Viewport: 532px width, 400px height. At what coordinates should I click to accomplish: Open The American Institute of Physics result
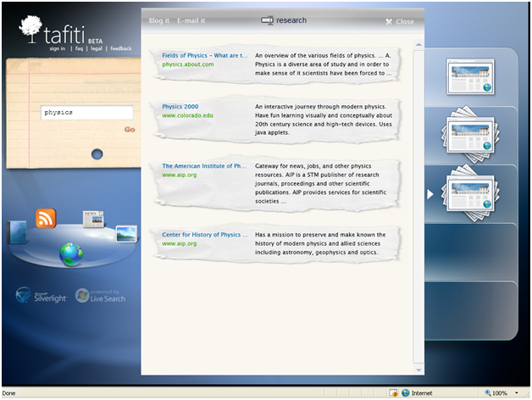(204, 166)
